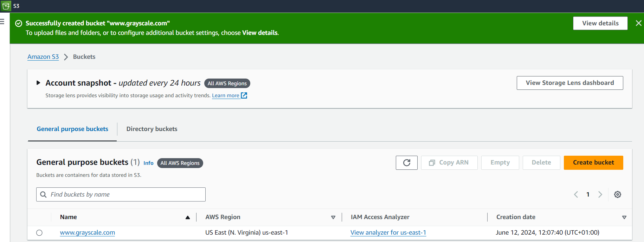Click the Learn more external link icon

[244, 95]
